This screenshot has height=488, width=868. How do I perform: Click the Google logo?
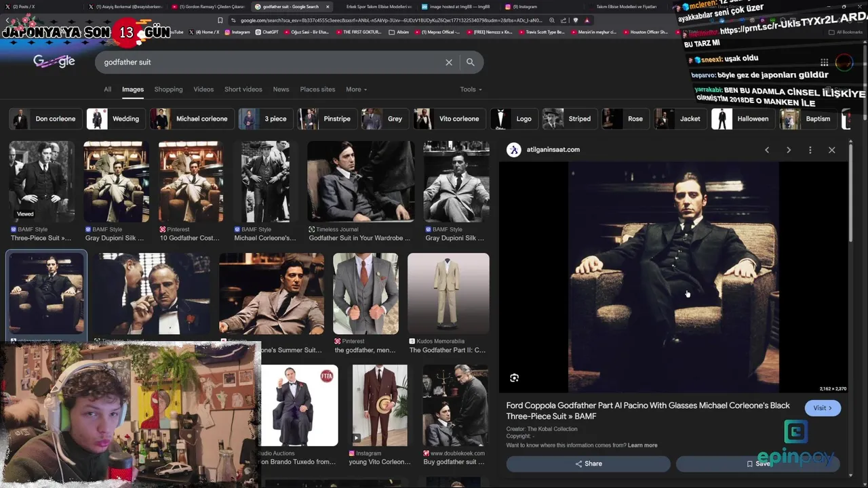tap(54, 62)
